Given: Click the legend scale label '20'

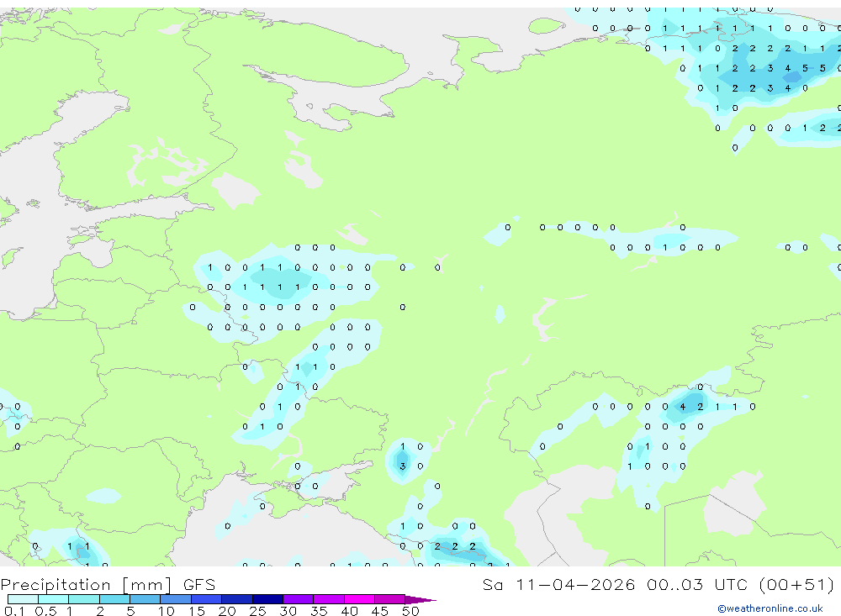Looking at the screenshot, I should (x=227, y=611).
